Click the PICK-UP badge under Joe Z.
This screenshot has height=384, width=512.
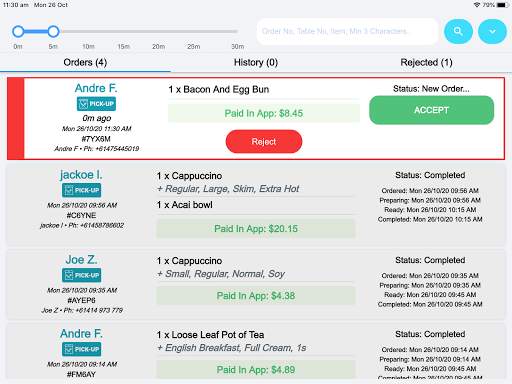tap(81, 275)
